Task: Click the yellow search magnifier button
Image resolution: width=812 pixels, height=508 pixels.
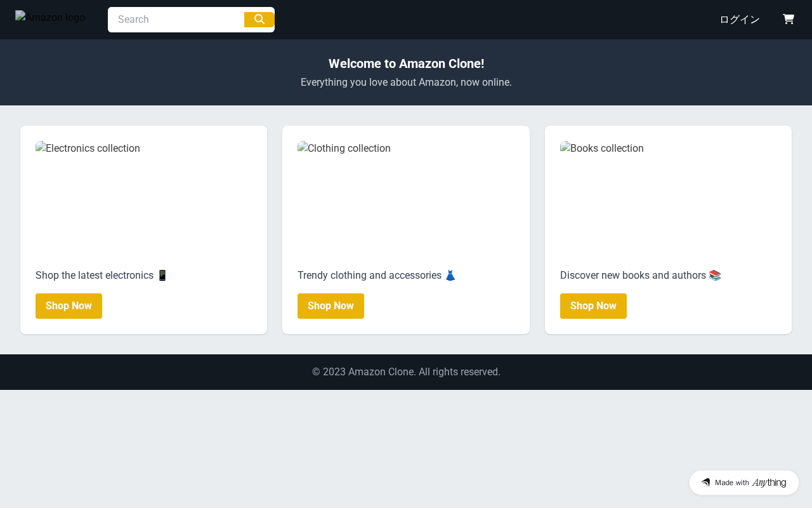Action: click(x=259, y=20)
